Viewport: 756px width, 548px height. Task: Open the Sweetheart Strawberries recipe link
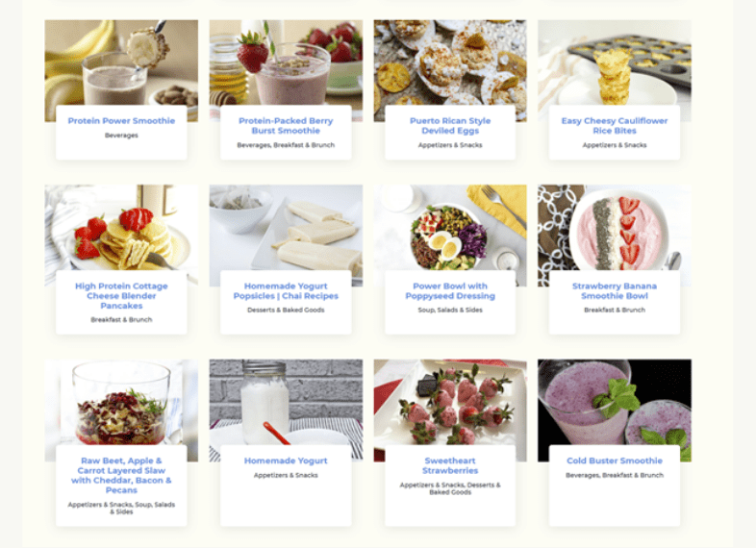(450, 465)
